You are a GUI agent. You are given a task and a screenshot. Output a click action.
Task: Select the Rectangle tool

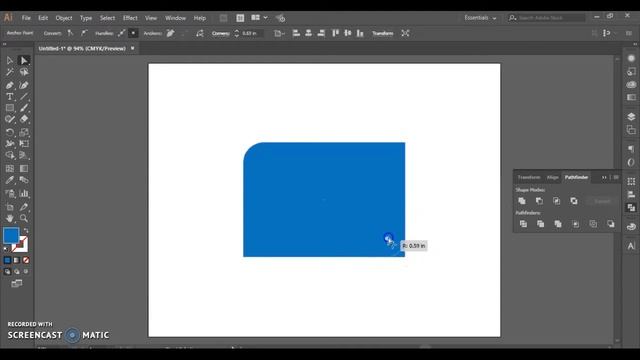(x=10, y=108)
